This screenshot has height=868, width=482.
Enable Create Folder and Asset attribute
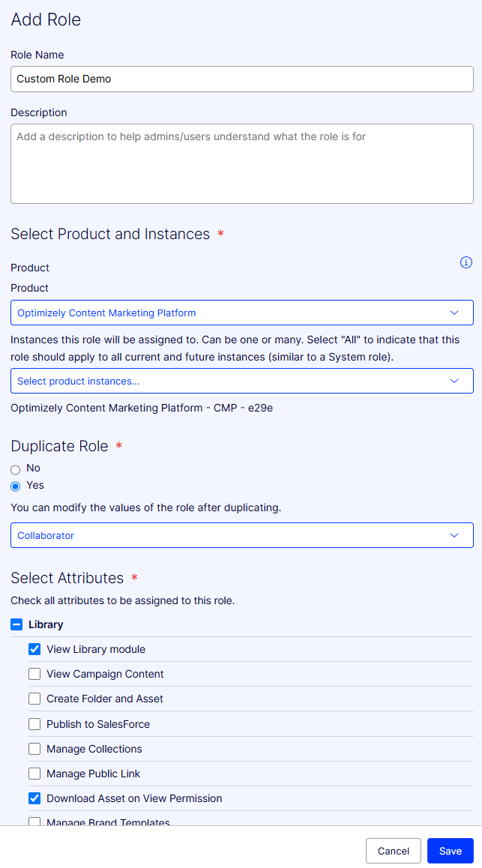coord(34,699)
